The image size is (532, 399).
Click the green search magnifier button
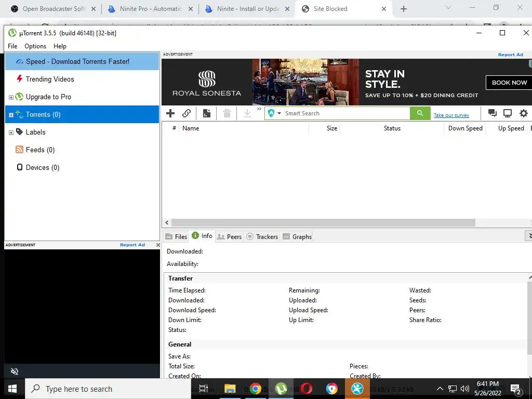coord(420,113)
